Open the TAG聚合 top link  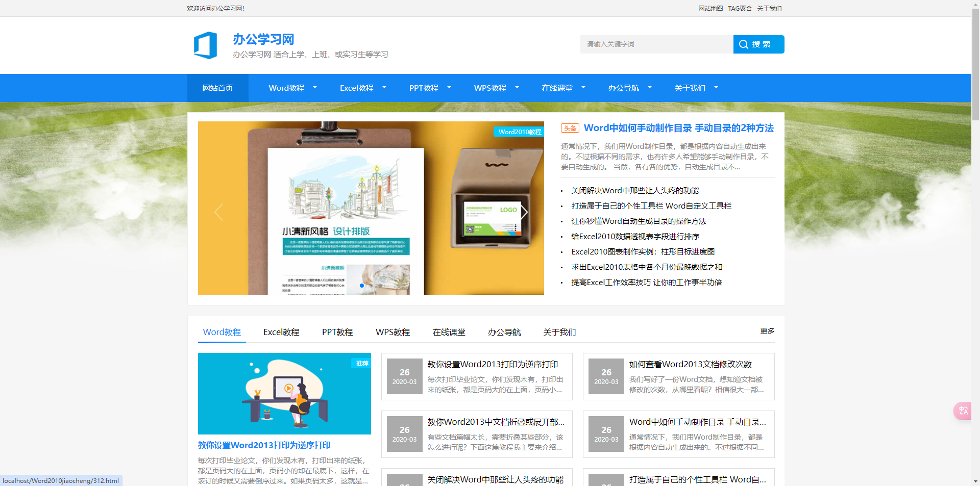740,8
